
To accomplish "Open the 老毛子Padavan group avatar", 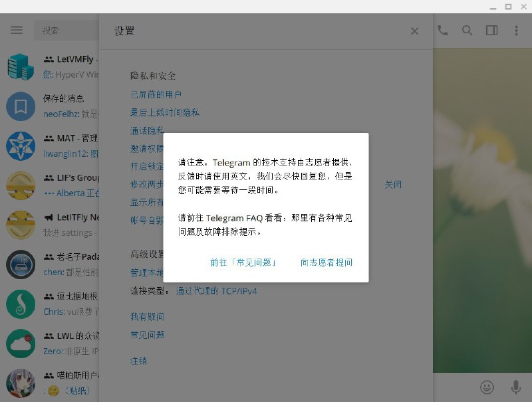I will point(21,264).
